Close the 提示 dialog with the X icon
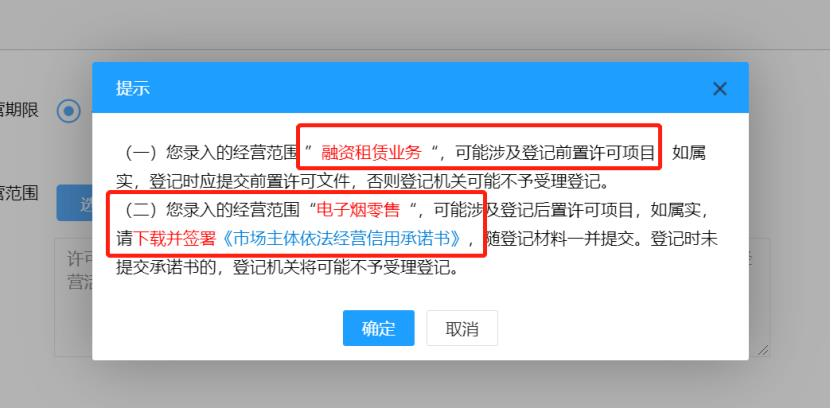This screenshot has width=831, height=409. click(719, 89)
